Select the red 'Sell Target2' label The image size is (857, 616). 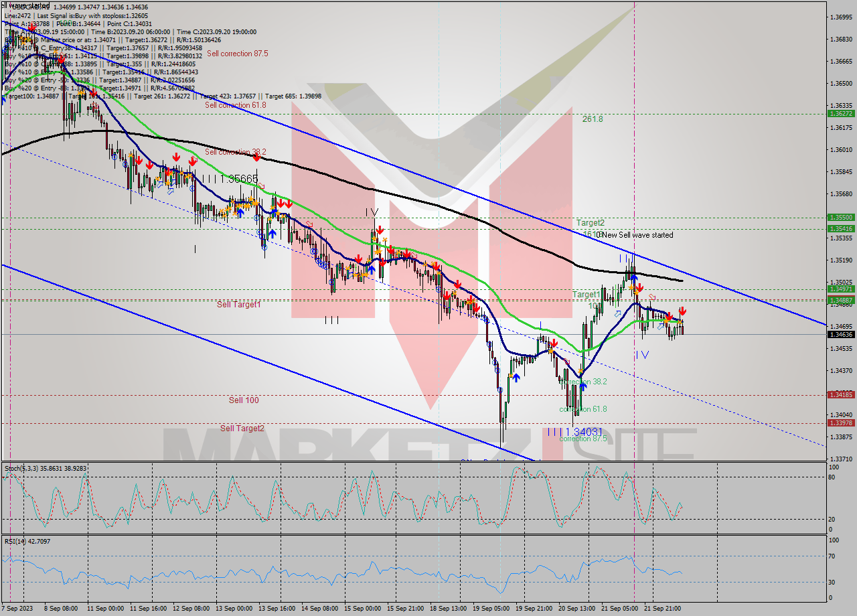click(x=242, y=429)
